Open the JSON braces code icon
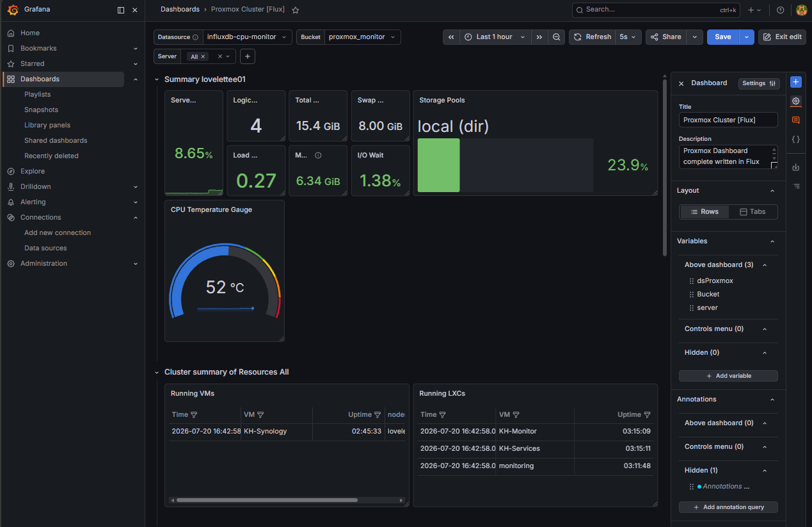 pyautogui.click(x=796, y=139)
